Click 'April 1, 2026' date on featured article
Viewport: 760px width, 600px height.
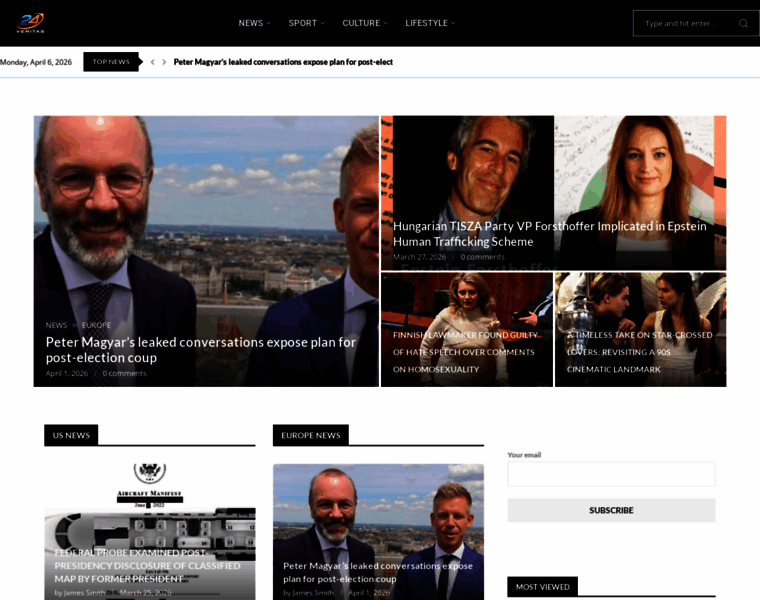tap(67, 373)
